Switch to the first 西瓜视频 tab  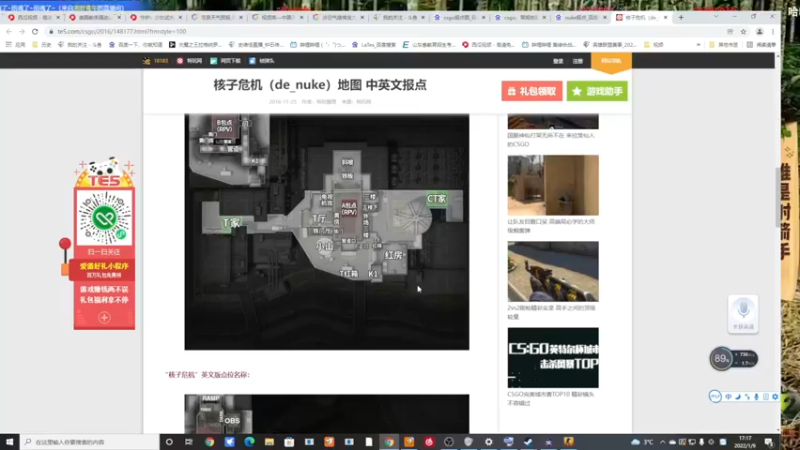point(34,17)
